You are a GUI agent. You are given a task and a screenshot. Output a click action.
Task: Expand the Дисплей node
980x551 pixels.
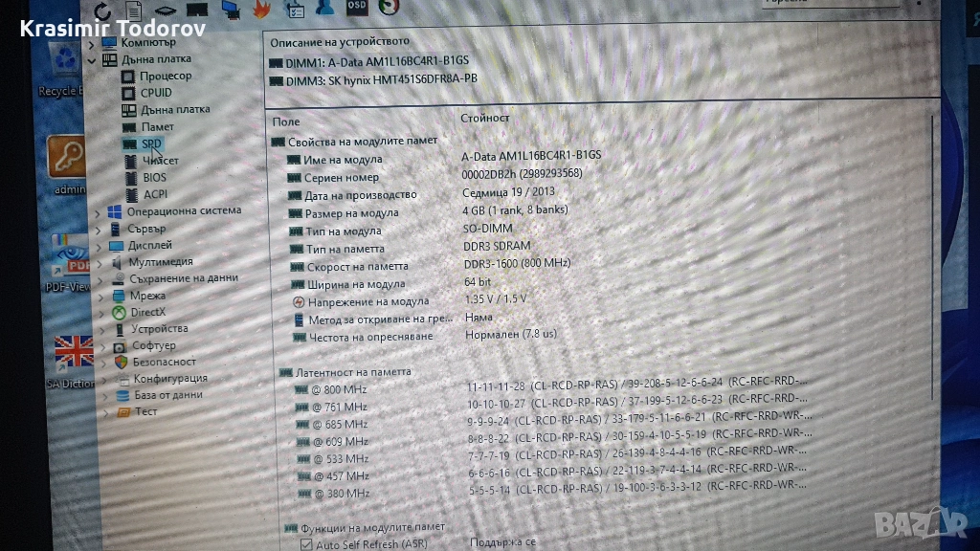pyautogui.click(x=99, y=248)
